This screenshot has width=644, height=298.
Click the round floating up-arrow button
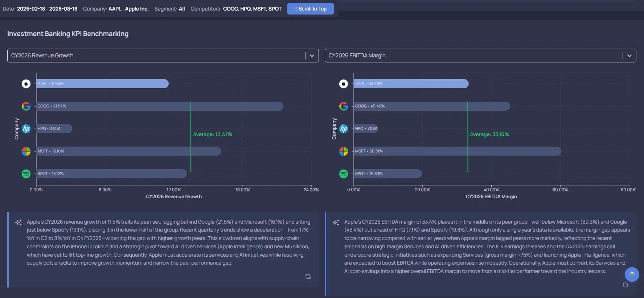(632, 274)
